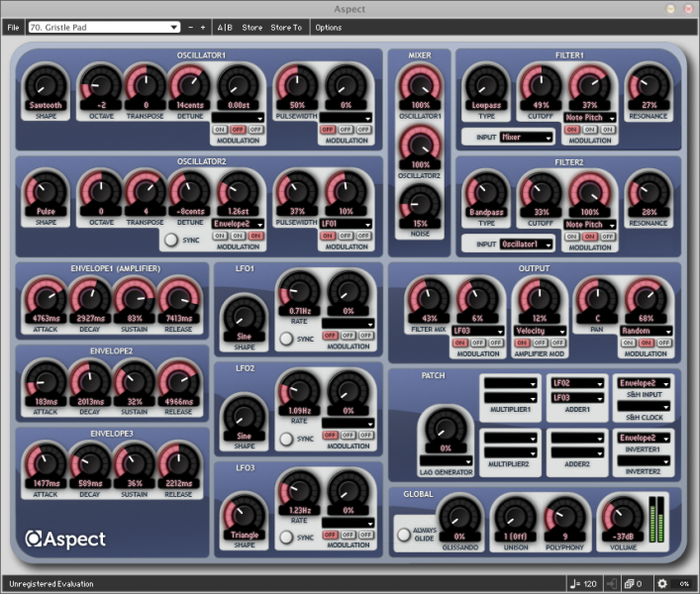Click the A|B compare button

(225, 28)
